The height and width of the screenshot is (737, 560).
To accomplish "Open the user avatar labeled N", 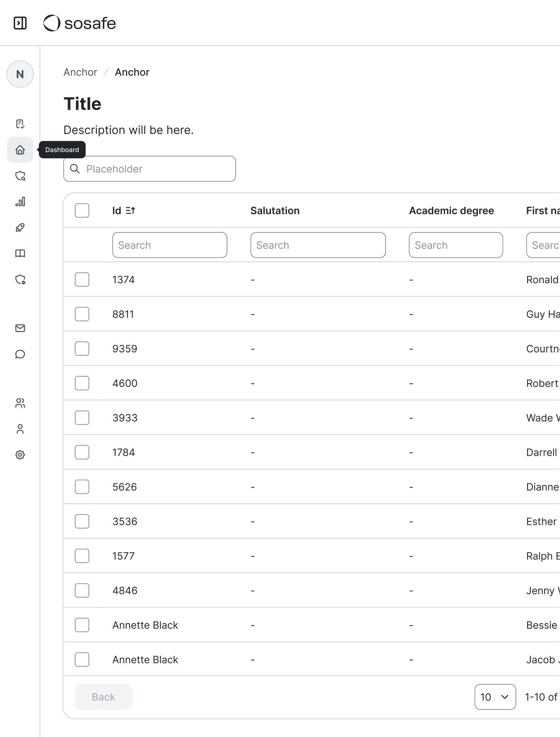I will click(20, 74).
